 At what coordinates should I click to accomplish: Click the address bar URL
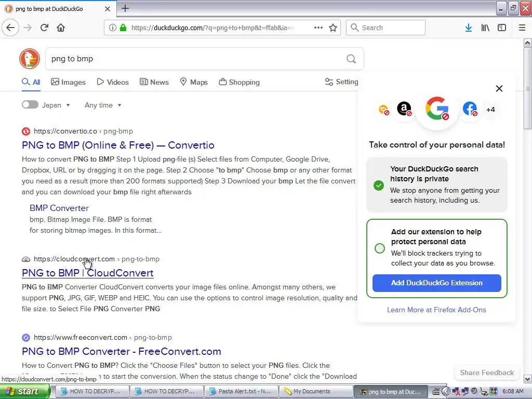pyautogui.click(x=213, y=28)
